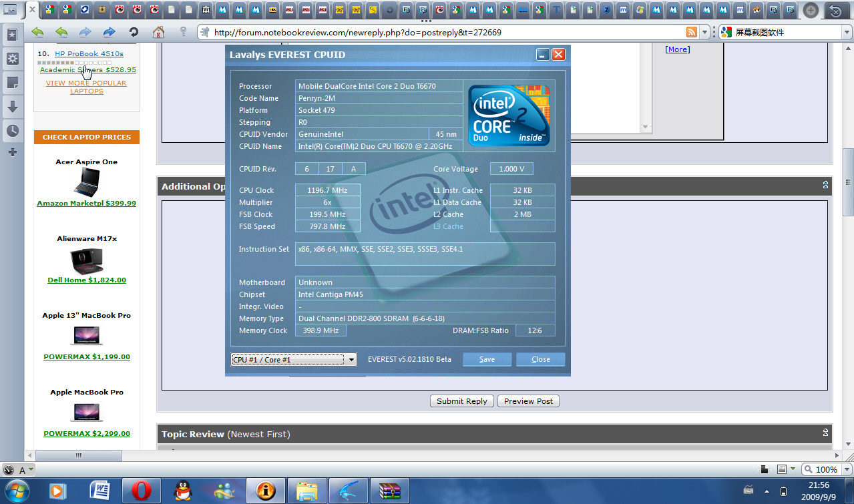Screen dimensions: 854x504
Task: Click the Save button in EVEREST
Action: (487, 360)
